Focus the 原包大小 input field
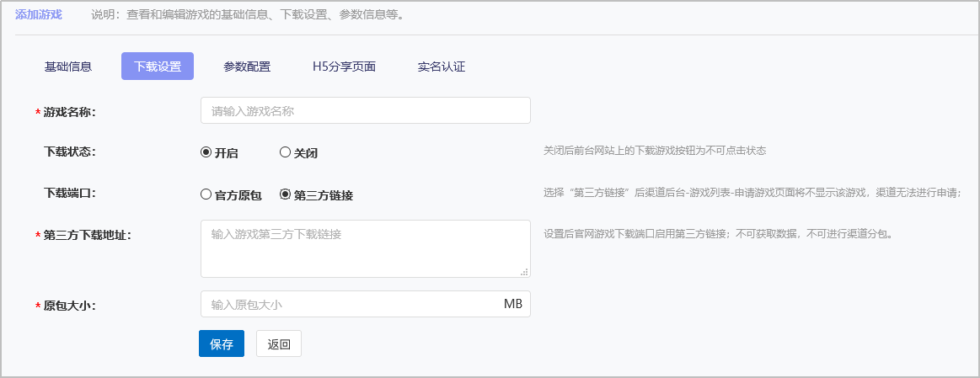This screenshot has width=980, height=378. point(366,304)
